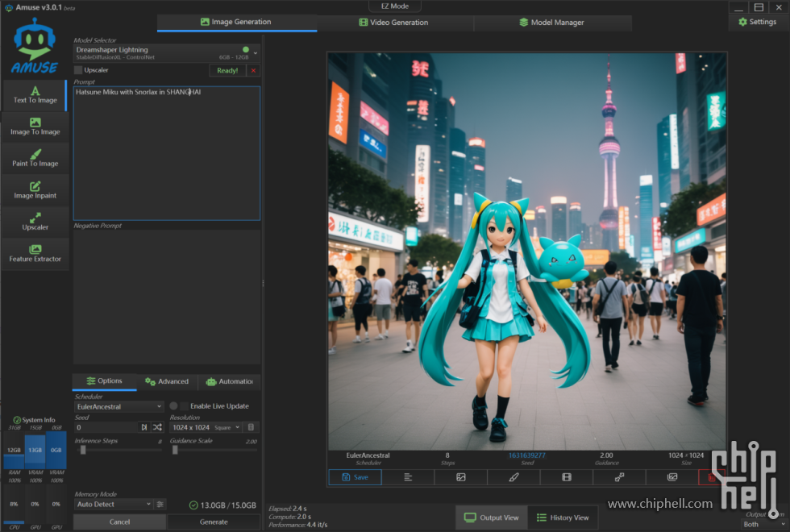Click the RAM 12GB usage bar
This screenshot has width=790, height=532.
pyautogui.click(x=14, y=450)
